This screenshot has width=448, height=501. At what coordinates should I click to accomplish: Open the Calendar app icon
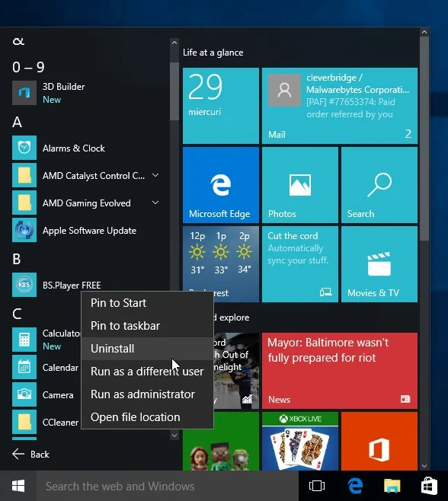pyautogui.click(x=24, y=367)
